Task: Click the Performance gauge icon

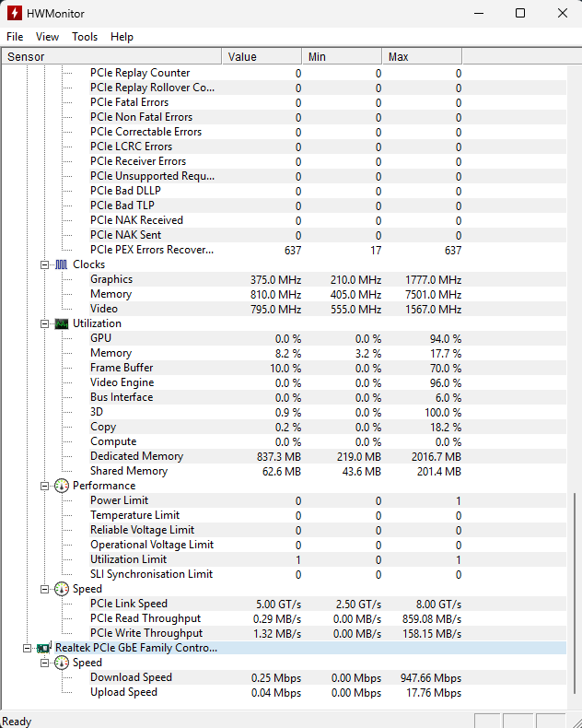Action: click(x=62, y=486)
